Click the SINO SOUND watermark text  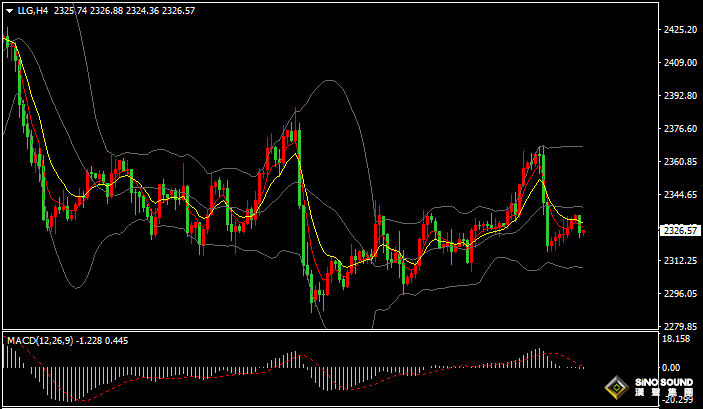[x=666, y=384]
